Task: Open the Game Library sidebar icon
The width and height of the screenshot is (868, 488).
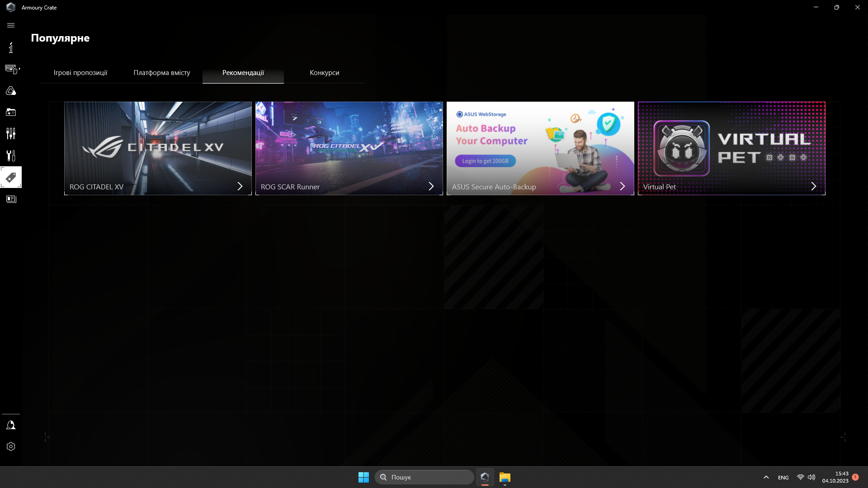Action: (11, 112)
